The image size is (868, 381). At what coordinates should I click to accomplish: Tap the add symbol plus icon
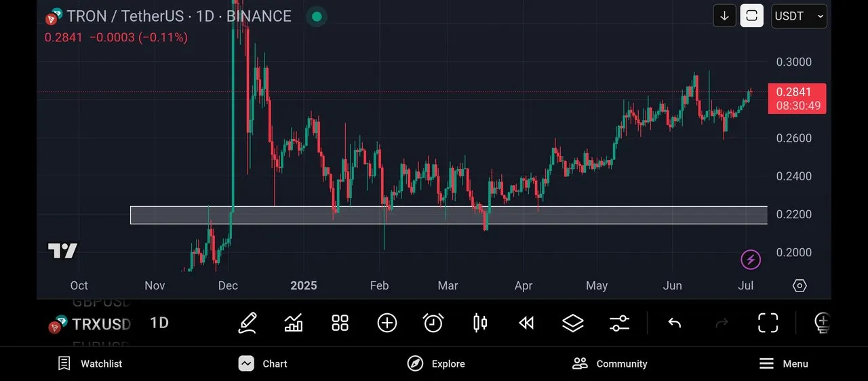(x=387, y=323)
